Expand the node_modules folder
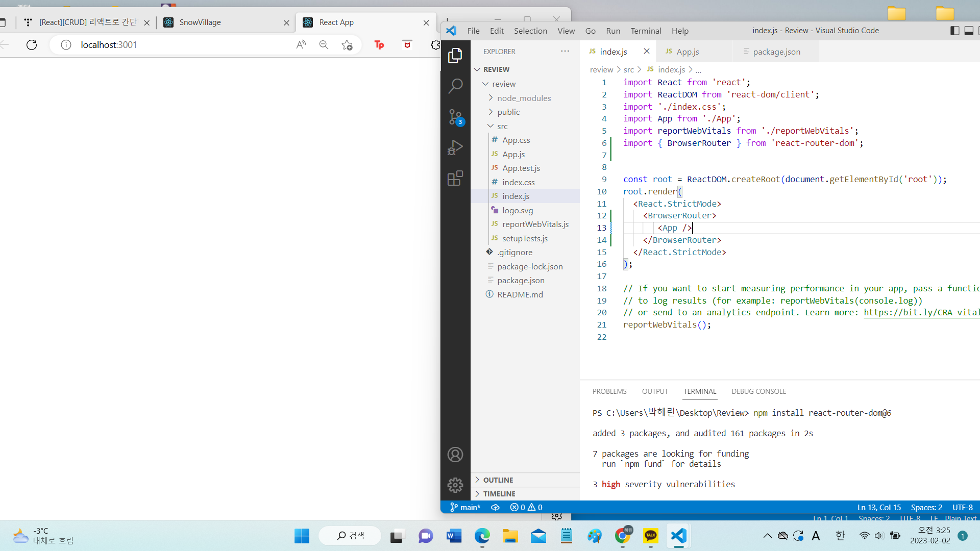Viewport: 980px width, 551px height. [x=525, y=98]
